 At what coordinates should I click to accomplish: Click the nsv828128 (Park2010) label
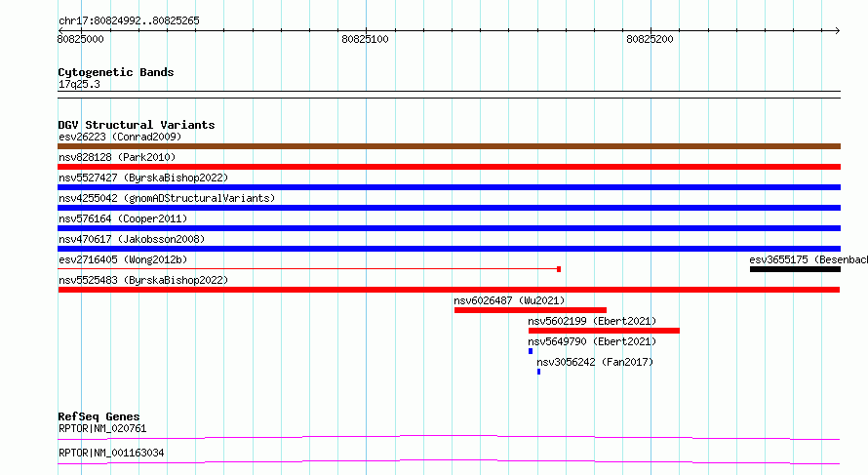(117, 157)
